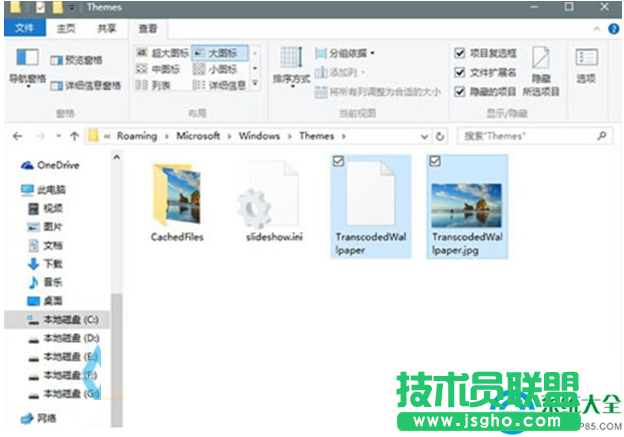Screen dimensions: 624x437
Task: Click Themes in the address path
Action: coord(316,136)
